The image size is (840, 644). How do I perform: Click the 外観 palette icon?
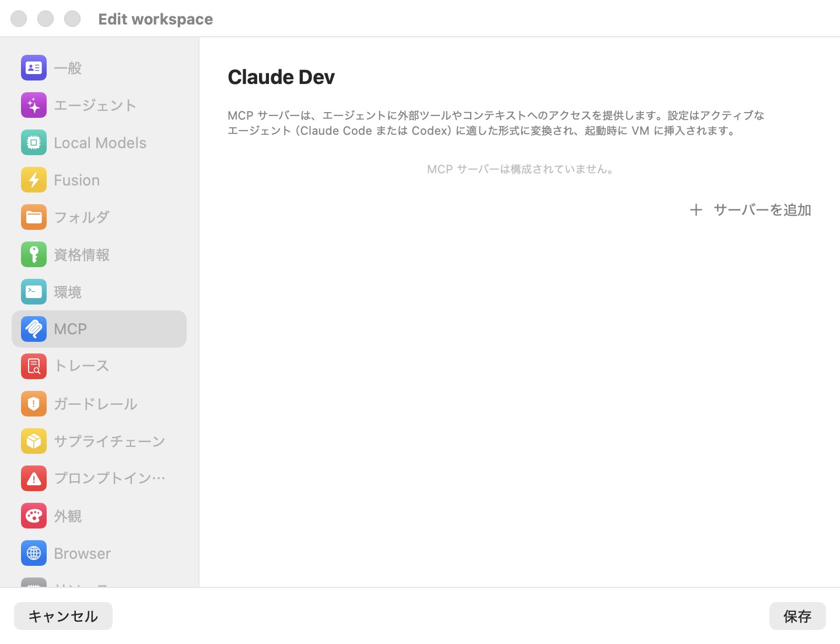point(34,516)
